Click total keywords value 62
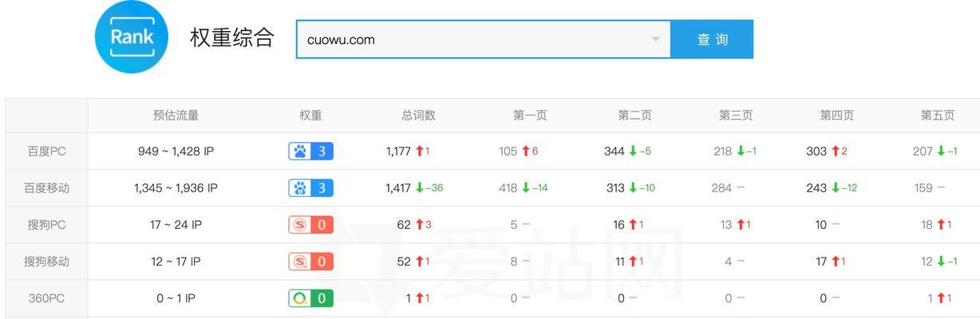 point(404,225)
